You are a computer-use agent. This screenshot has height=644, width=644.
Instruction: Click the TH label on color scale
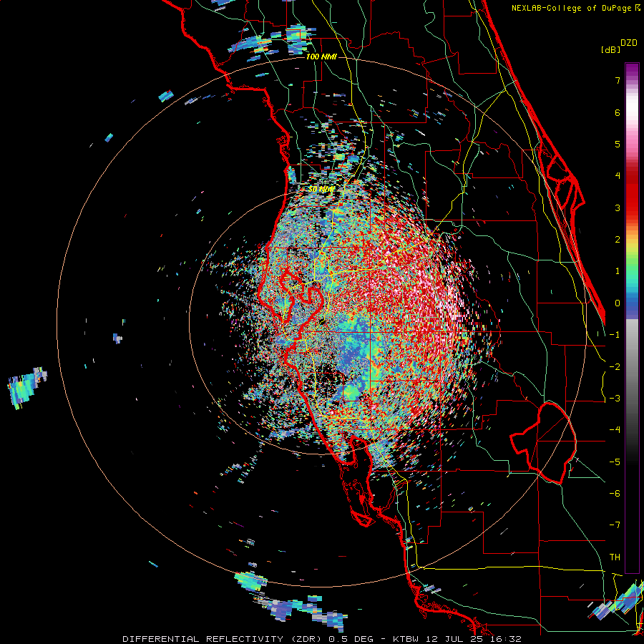point(615,557)
